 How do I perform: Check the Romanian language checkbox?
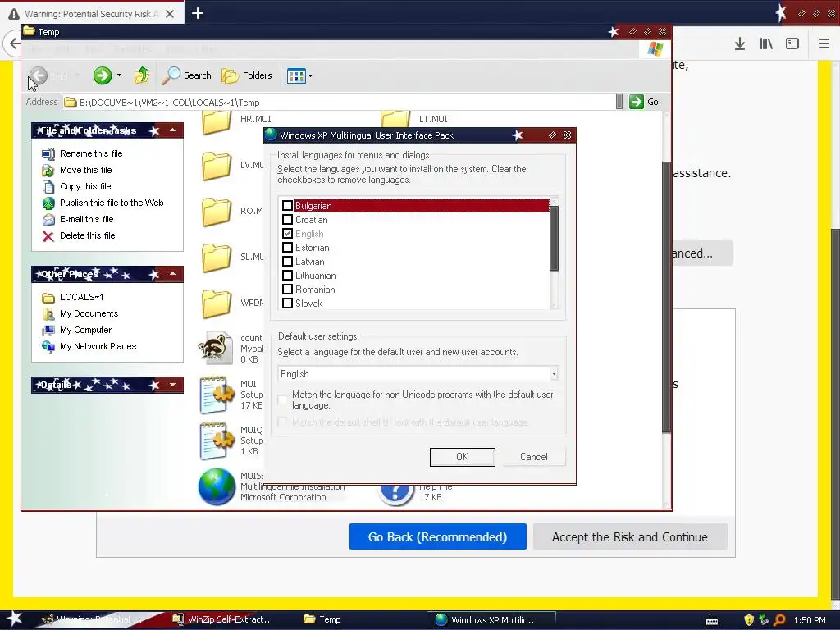287,290
